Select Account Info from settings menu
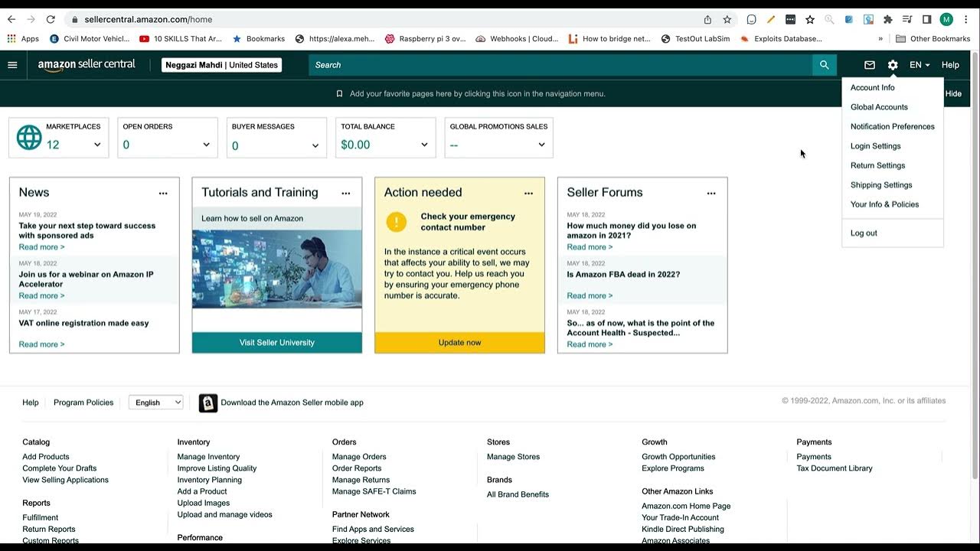980x551 pixels. 872,87
